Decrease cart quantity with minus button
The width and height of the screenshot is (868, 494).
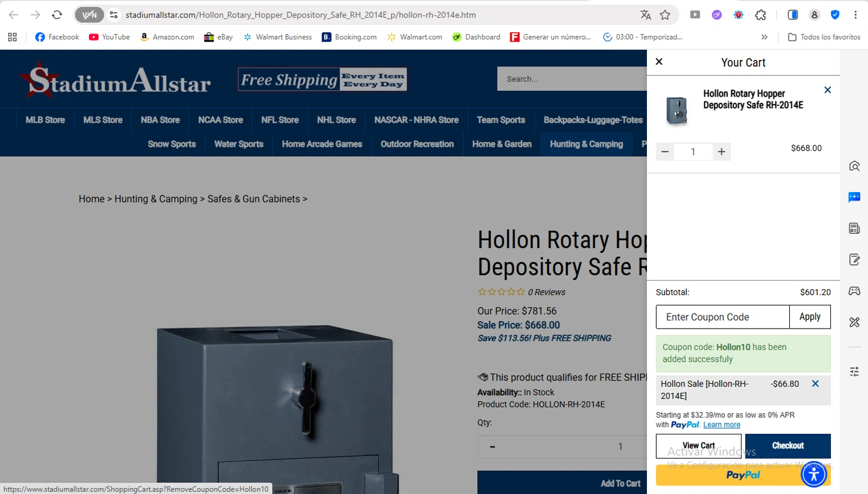pos(665,152)
